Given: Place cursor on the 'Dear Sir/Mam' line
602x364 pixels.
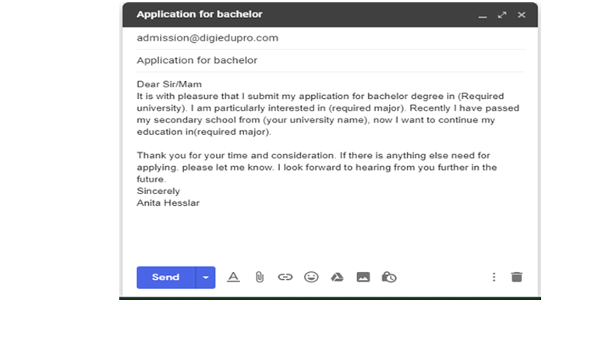Looking at the screenshot, I should [169, 84].
